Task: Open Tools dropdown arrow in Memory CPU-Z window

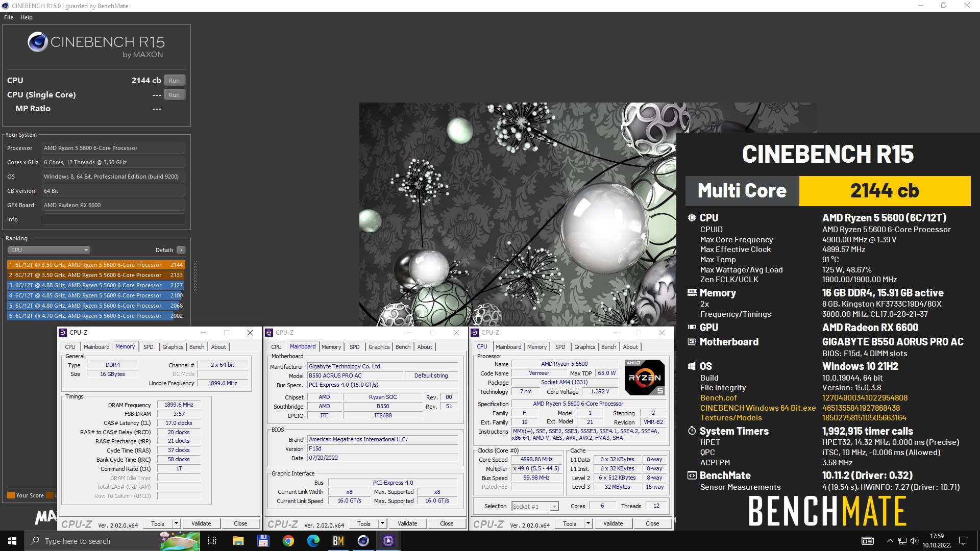Action: click(176, 523)
